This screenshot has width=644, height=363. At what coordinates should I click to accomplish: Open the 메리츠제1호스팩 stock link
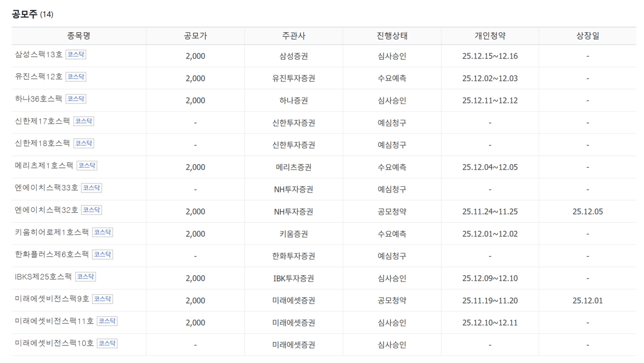pos(44,165)
